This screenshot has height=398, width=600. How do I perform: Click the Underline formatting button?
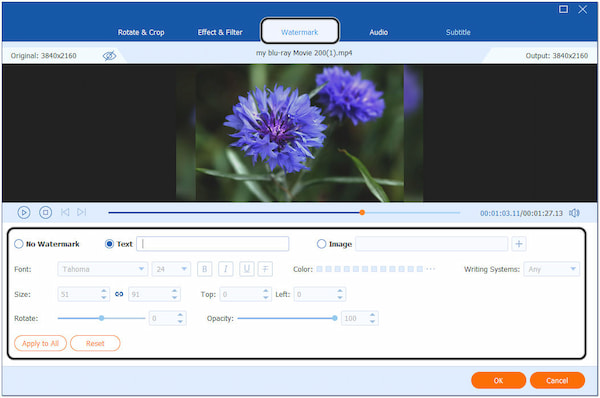[247, 269]
